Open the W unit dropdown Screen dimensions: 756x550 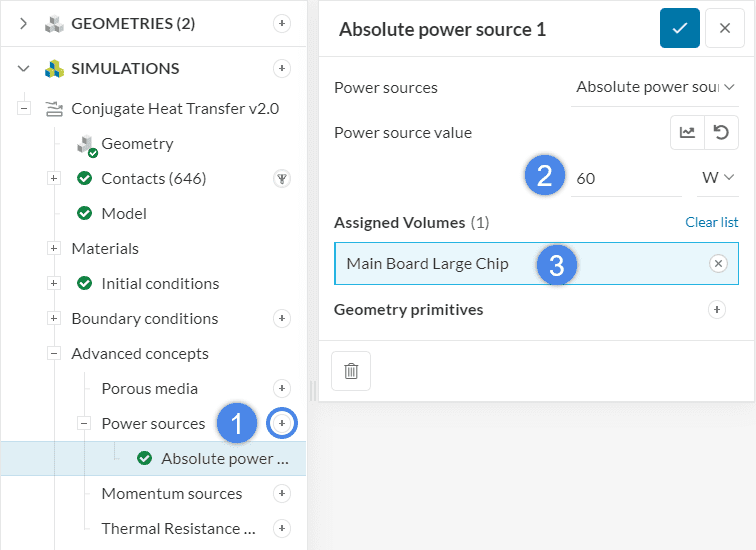pos(718,178)
